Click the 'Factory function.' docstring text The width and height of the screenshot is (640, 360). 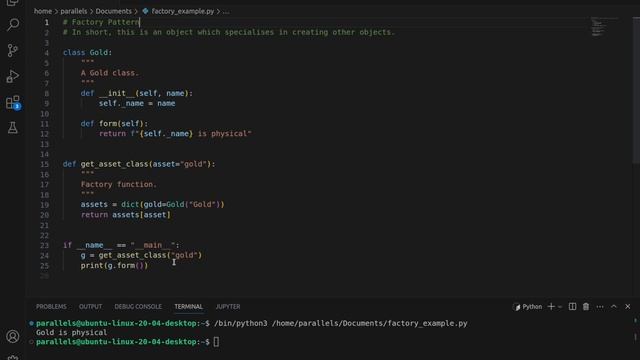tap(119, 184)
